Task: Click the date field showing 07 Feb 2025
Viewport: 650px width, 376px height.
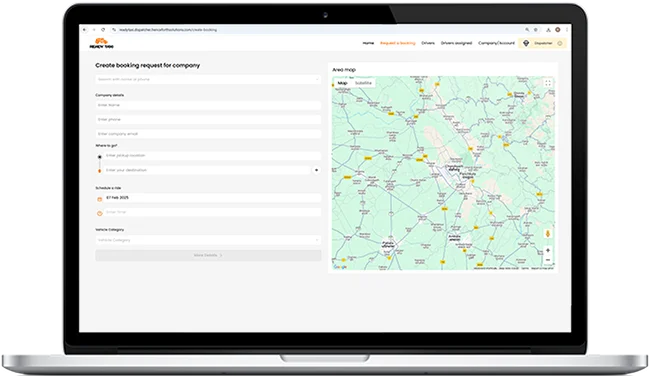Action: point(212,198)
